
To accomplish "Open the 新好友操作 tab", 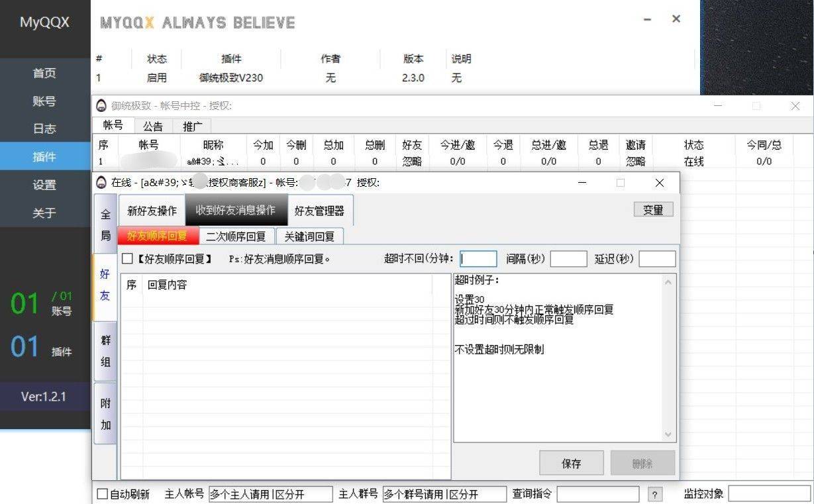I will pyautogui.click(x=152, y=211).
